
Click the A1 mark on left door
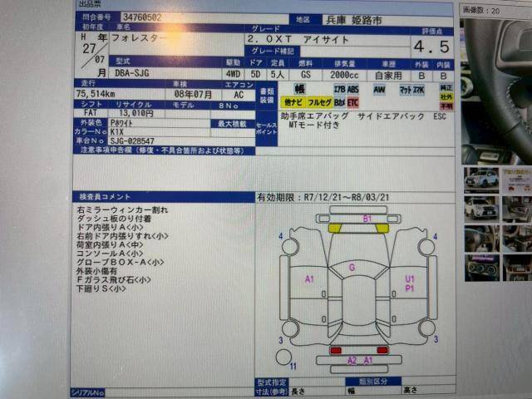click(309, 278)
